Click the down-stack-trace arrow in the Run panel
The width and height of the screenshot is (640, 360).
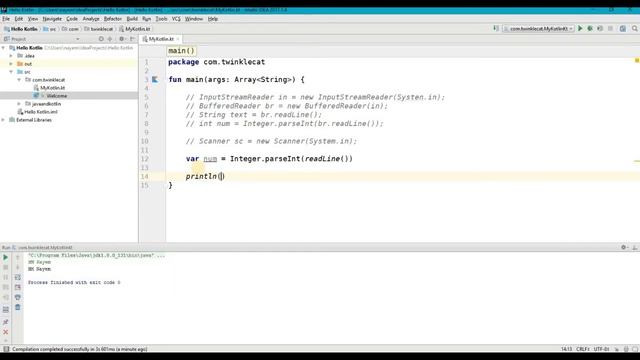[x=18, y=267]
